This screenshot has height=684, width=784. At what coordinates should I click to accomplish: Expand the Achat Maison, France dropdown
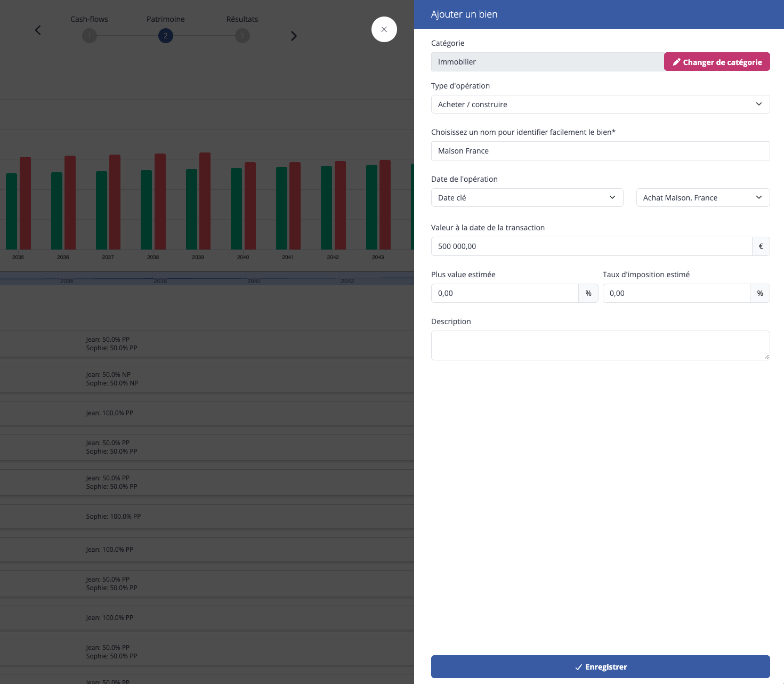(x=703, y=197)
